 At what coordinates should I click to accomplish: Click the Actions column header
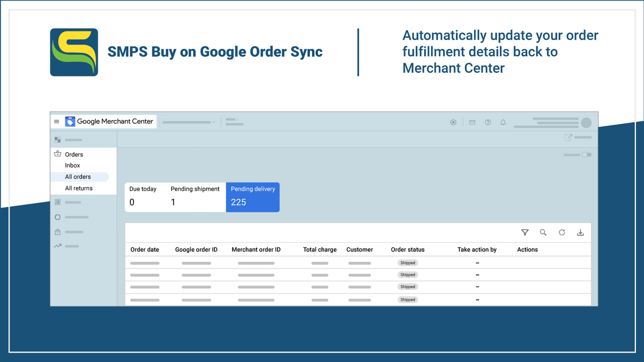coord(527,249)
